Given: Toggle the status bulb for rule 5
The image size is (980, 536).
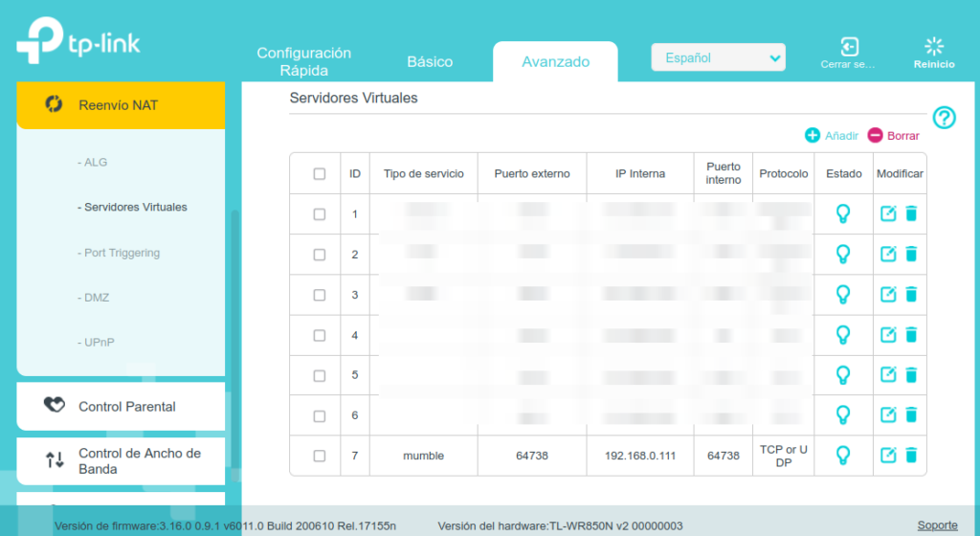Looking at the screenshot, I should (x=843, y=375).
